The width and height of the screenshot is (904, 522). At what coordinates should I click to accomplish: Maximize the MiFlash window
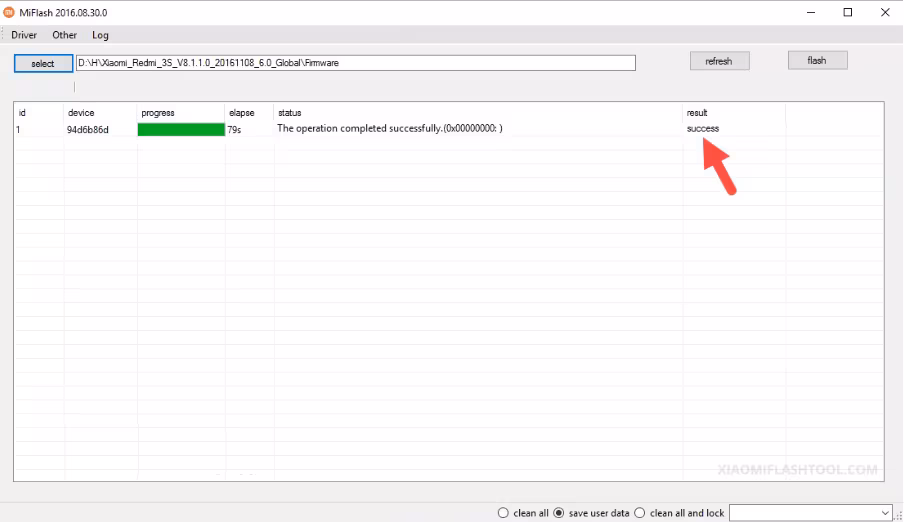(848, 12)
